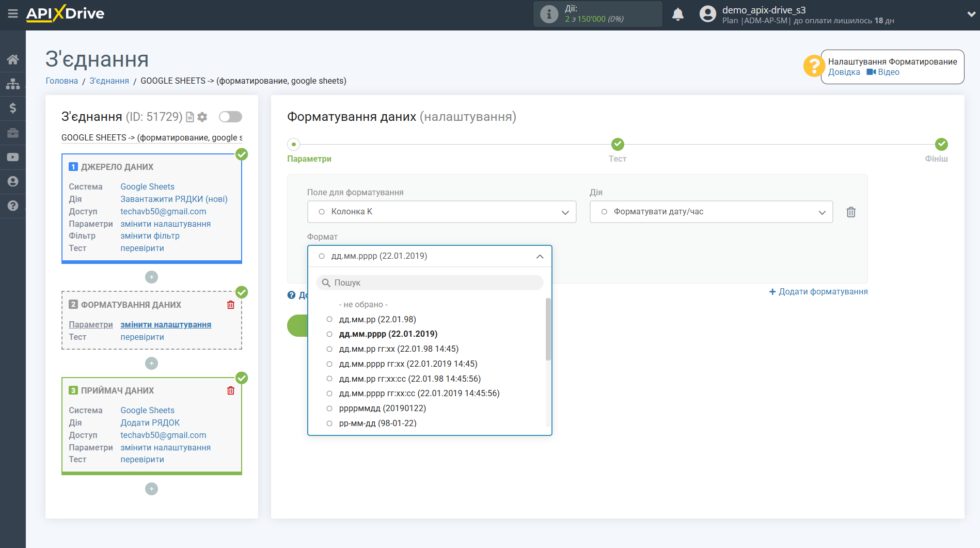Click the format list scrollbar
Viewport: 980px width, 548px height.
pos(548,329)
